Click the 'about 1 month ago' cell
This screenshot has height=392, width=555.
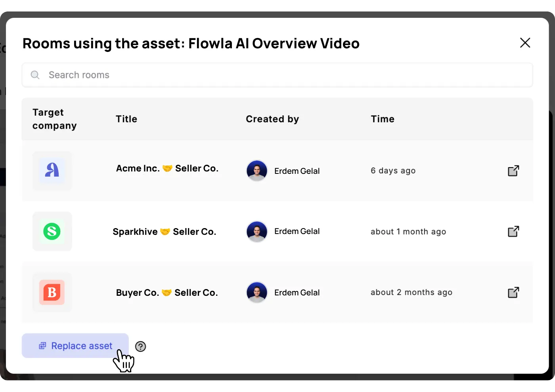(408, 232)
